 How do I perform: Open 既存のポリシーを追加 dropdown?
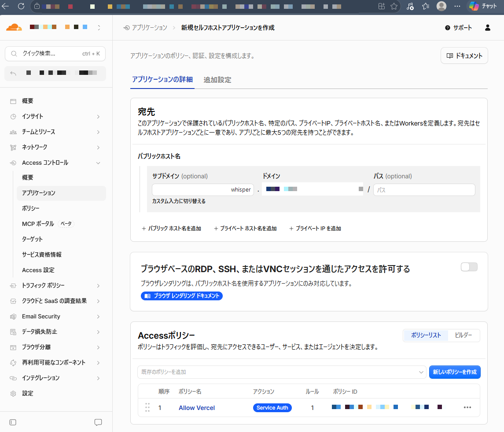[x=282, y=372]
